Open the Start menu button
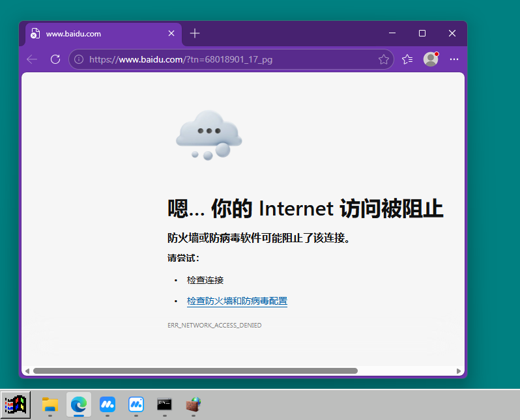The image size is (520, 420). [x=16, y=405]
